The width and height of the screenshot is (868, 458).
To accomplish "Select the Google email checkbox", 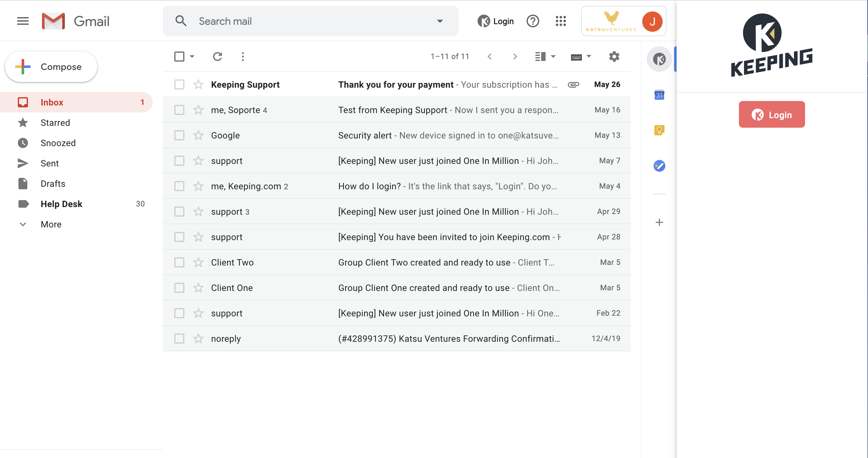I will click(x=179, y=135).
